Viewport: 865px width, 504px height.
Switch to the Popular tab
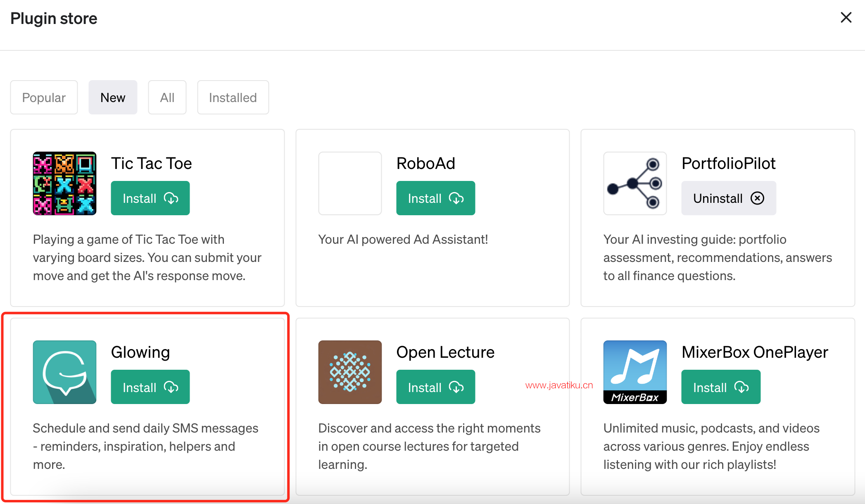[44, 97]
